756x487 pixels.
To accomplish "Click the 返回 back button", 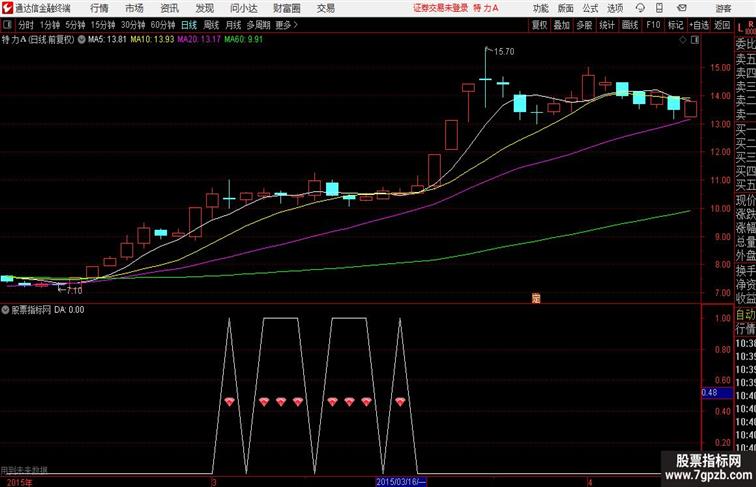I will [x=722, y=25].
